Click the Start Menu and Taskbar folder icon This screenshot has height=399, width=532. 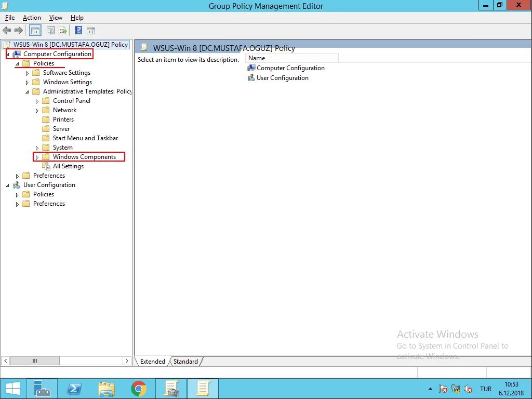[46, 138]
